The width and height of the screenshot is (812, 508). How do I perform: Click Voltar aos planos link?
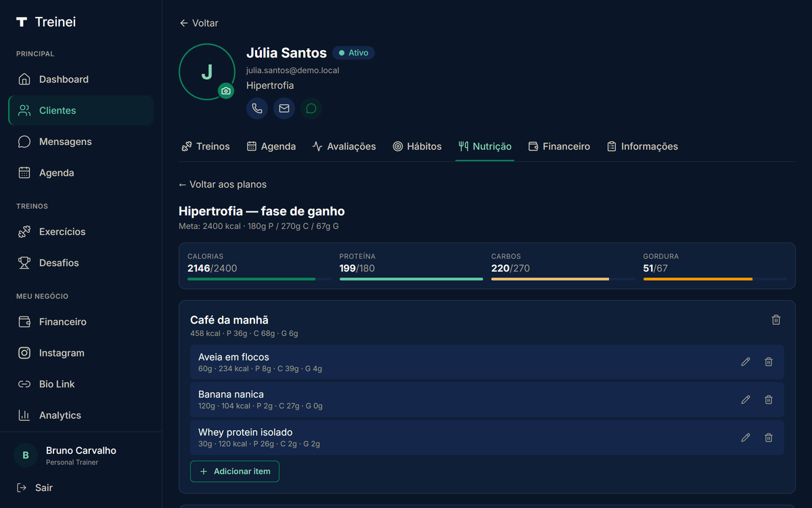223,184
